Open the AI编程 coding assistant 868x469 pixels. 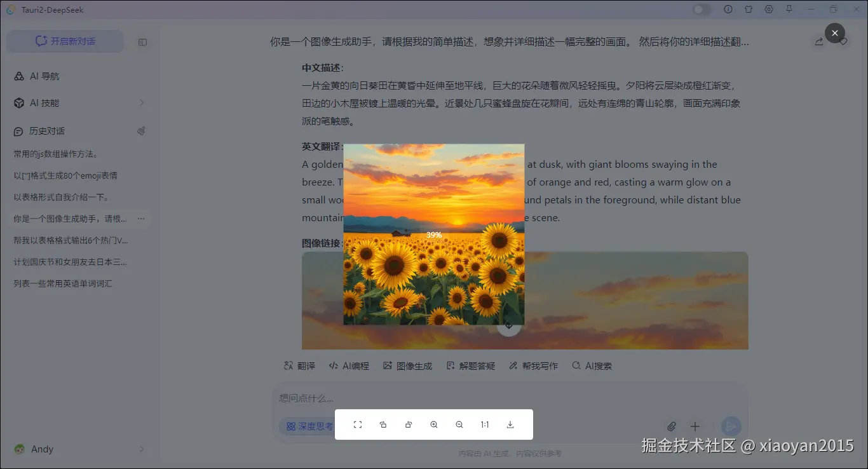[349, 365]
